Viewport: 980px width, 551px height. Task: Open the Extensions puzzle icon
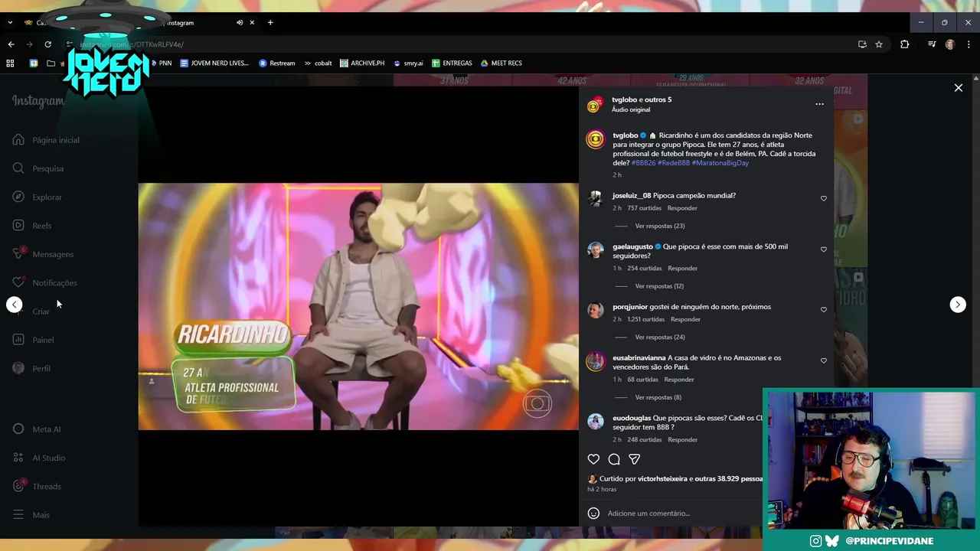click(x=904, y=44)
